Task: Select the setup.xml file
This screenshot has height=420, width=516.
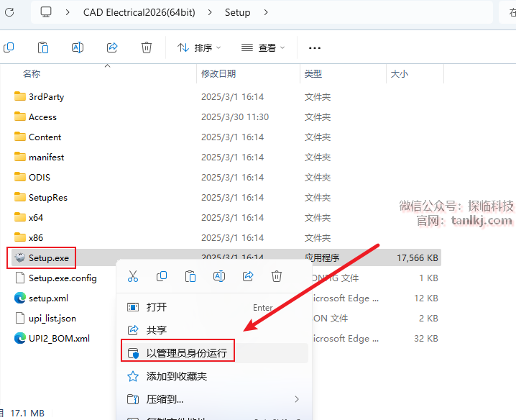Action: (48, 298)
